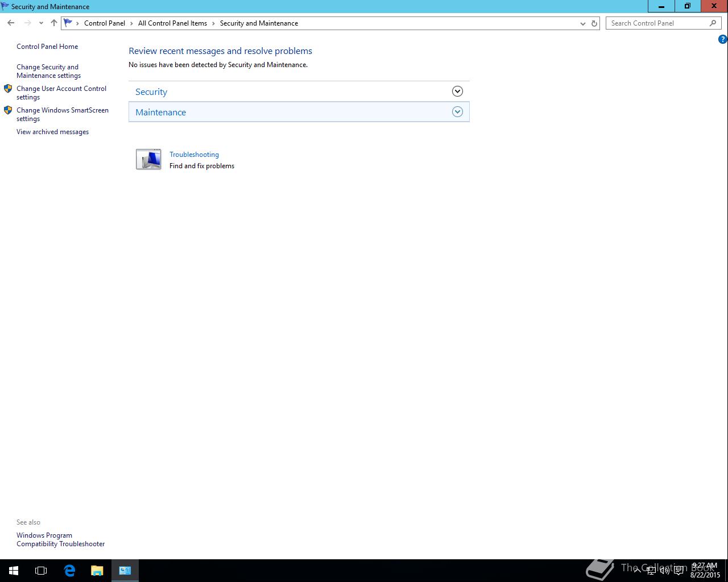Expand the Maintenance section chevron
The height and width of the screenshot is (582, 728).
(x=457, y=112)
